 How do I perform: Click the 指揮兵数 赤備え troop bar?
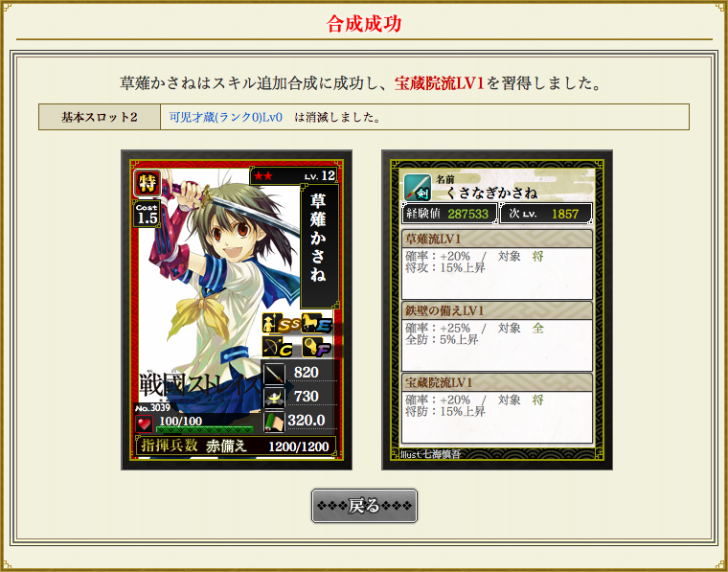click(x=236, y=446)
